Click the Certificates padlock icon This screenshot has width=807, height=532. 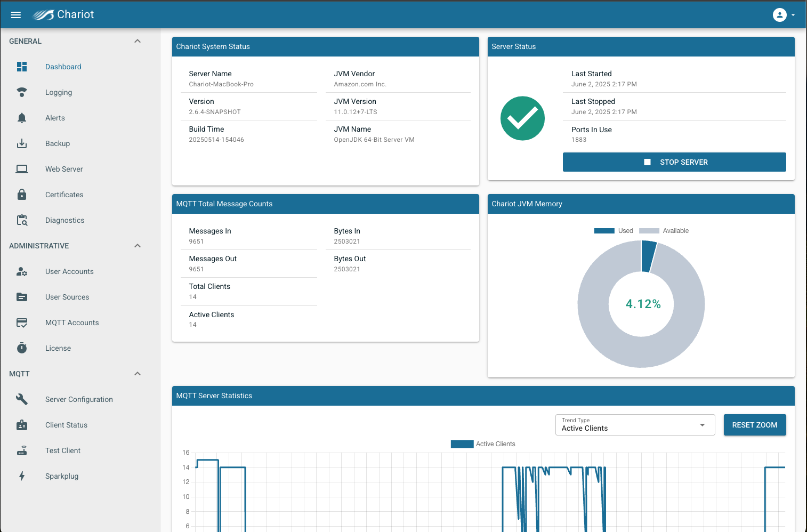point(22,194)
